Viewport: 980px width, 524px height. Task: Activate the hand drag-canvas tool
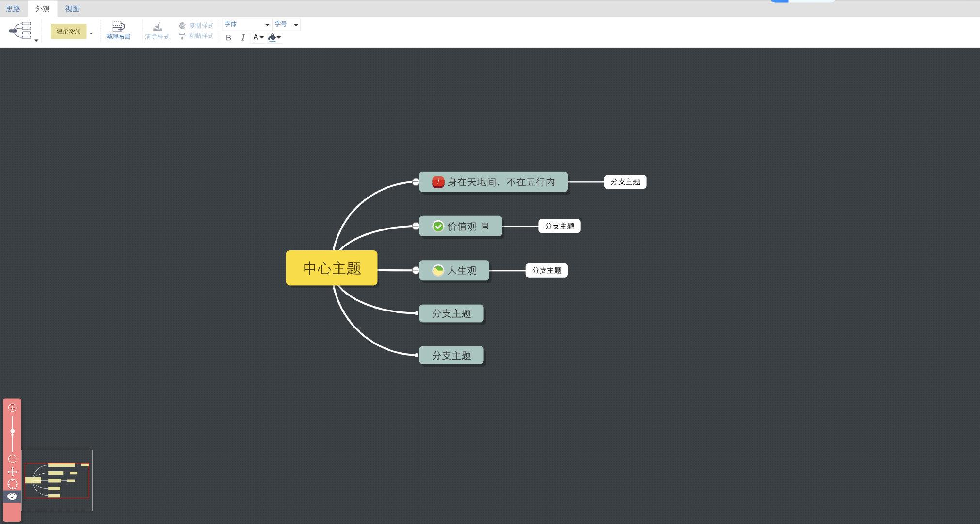point(13,472)
